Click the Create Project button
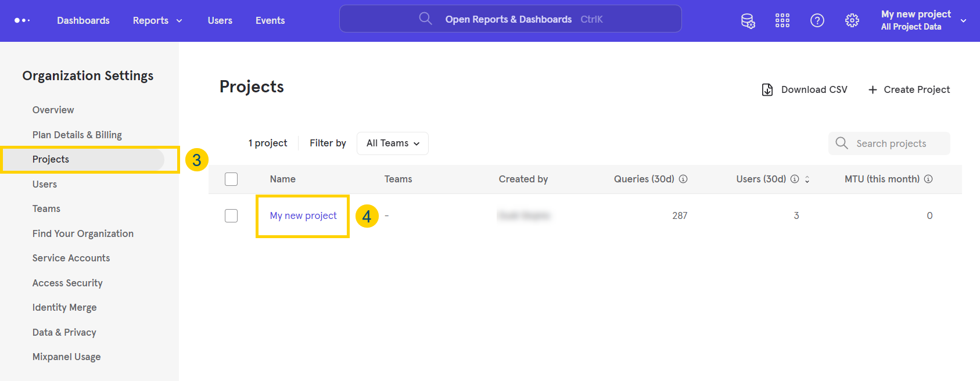The width and height of the screenshot is (980, 381). (x=909, y=90)
